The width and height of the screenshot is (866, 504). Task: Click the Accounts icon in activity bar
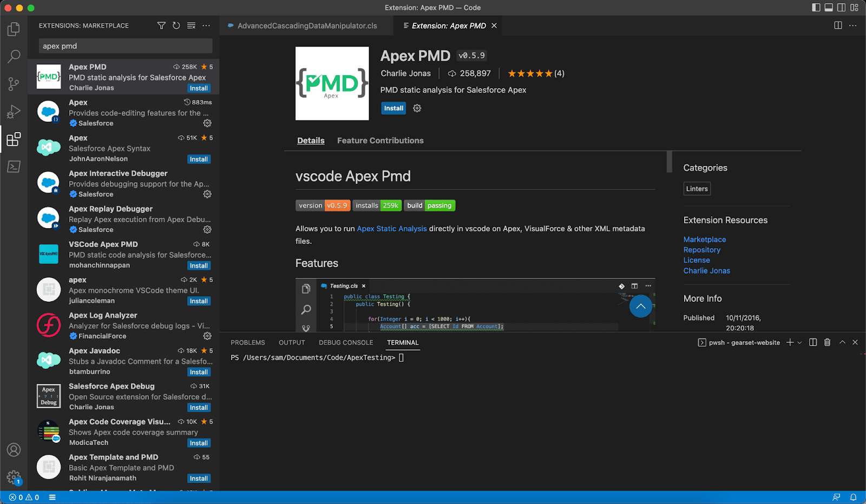point(14,450)
